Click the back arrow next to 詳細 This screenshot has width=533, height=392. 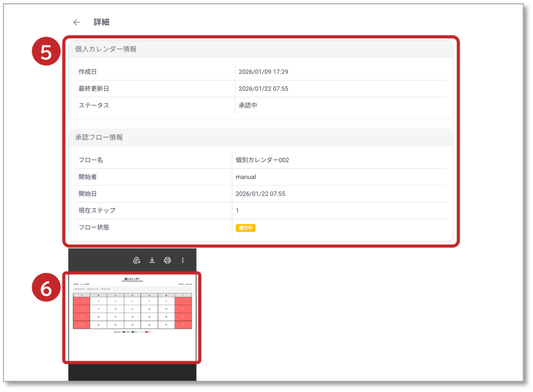(x=77, y=22)
